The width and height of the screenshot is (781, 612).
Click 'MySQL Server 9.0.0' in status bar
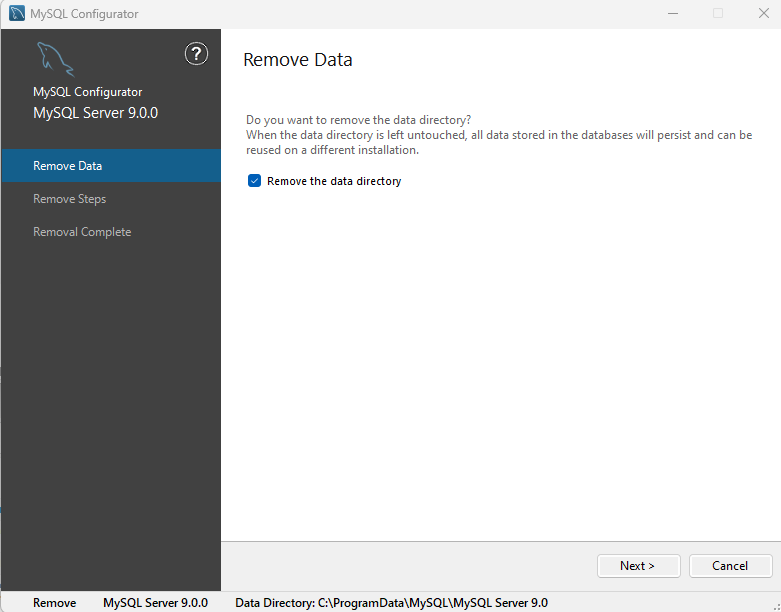click(x=155, y=603)
